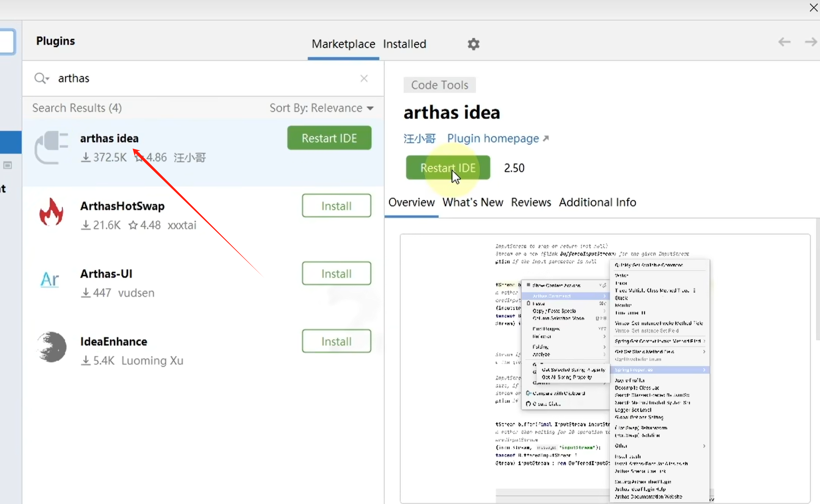Image resolution: width=820 pixels, height=504 pixels.
Task: Open the Reviews tab
Action: pos(531,202)
